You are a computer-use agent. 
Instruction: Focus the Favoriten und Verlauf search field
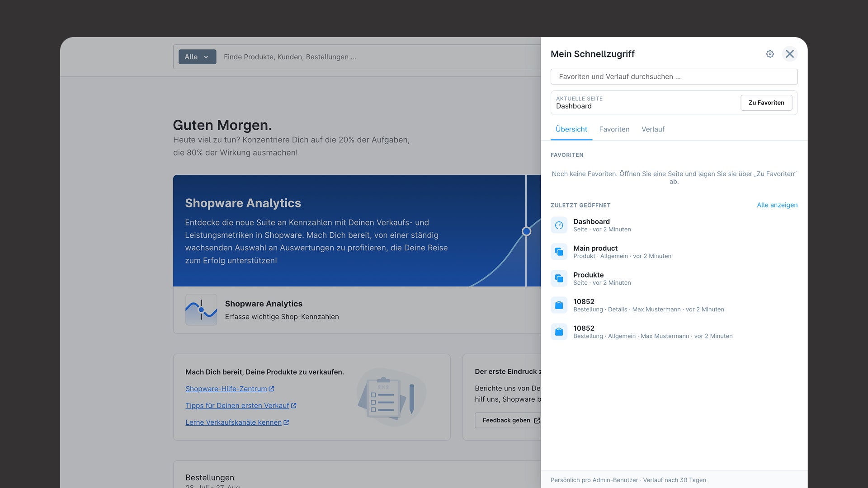point(674,76)
